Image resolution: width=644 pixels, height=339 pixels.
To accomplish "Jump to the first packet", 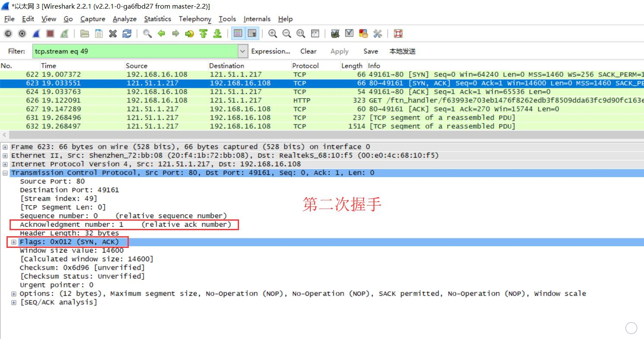I will [x=204, y=34].
